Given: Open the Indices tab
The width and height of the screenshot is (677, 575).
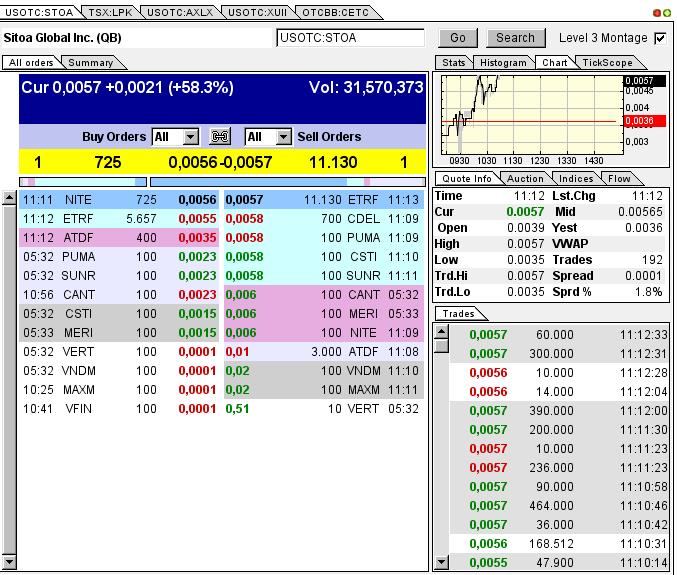Looking at the screenshot, I should coord(576,179).
